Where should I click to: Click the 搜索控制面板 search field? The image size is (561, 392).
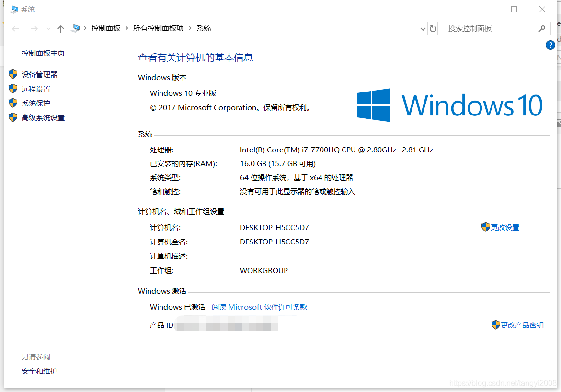click(497, 29)
